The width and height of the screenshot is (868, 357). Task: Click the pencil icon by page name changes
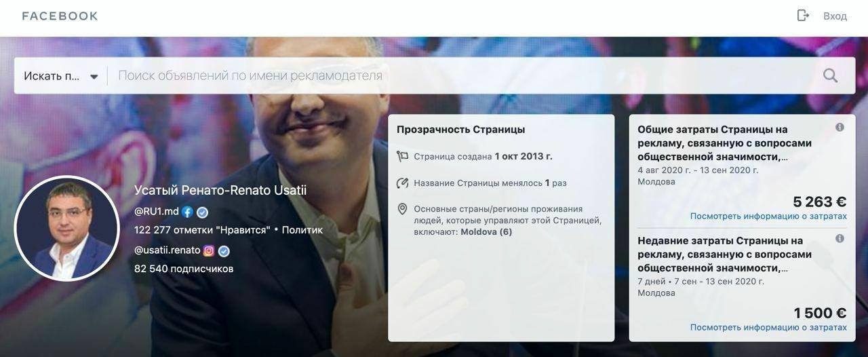pos(403,183)
